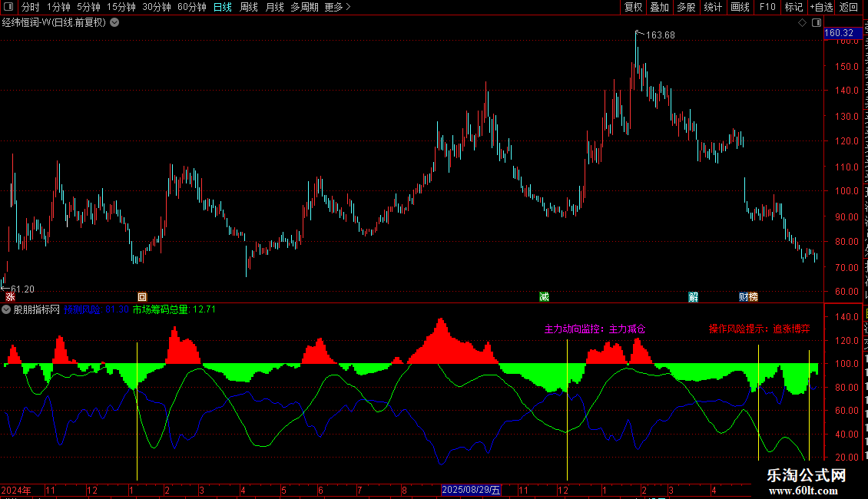This screenshot has height=499, width=868.
Task: Click 返回 to go back
Action: click(x=848, y=7)
